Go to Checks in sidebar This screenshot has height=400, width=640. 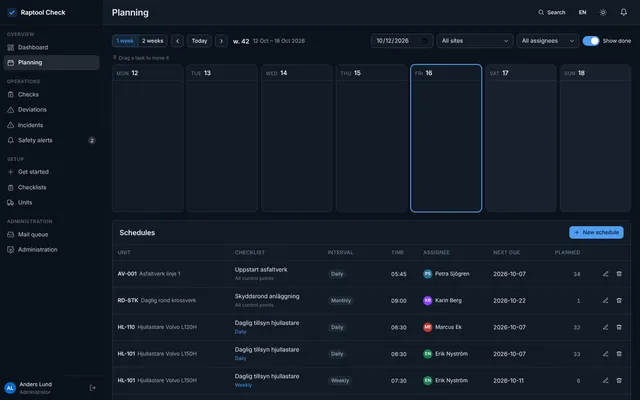51,94
